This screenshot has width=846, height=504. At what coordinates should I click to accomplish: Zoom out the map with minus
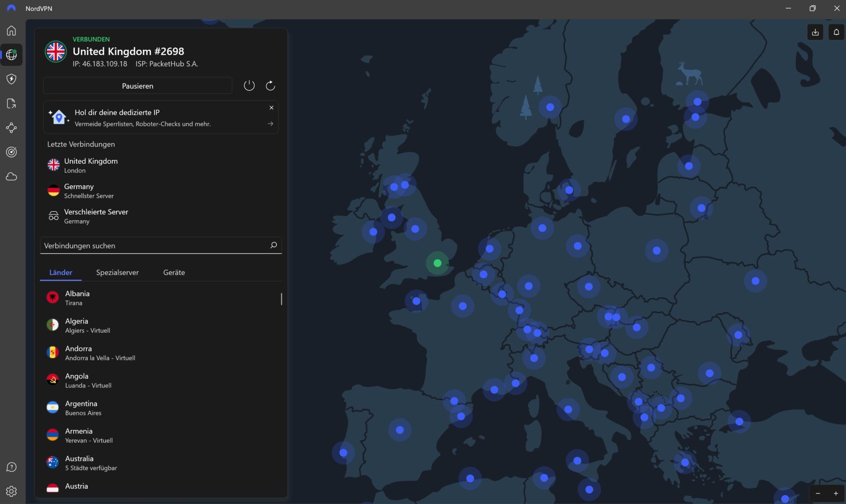(x=818, y=493)
